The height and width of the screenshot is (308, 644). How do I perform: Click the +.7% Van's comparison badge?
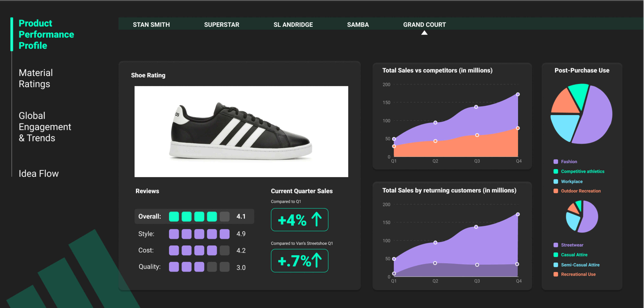[299, 260]
